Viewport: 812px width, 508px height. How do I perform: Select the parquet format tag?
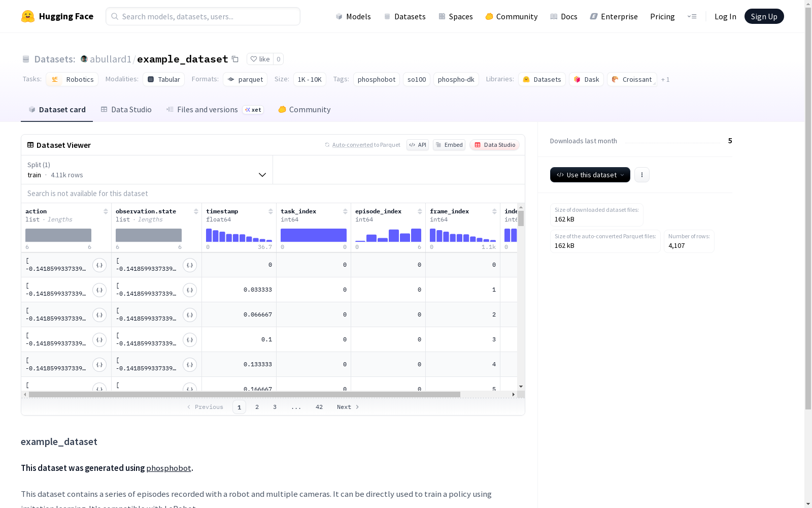(x=245, y=79)
